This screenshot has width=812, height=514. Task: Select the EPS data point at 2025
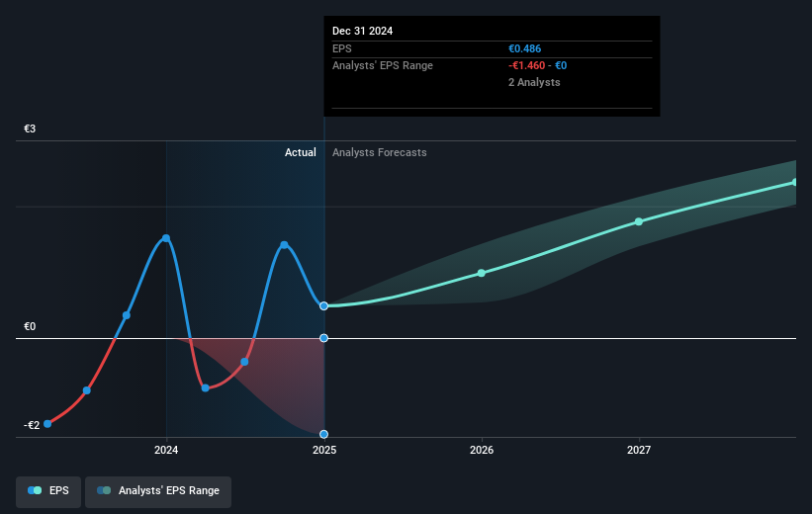(x=323, y=305)
